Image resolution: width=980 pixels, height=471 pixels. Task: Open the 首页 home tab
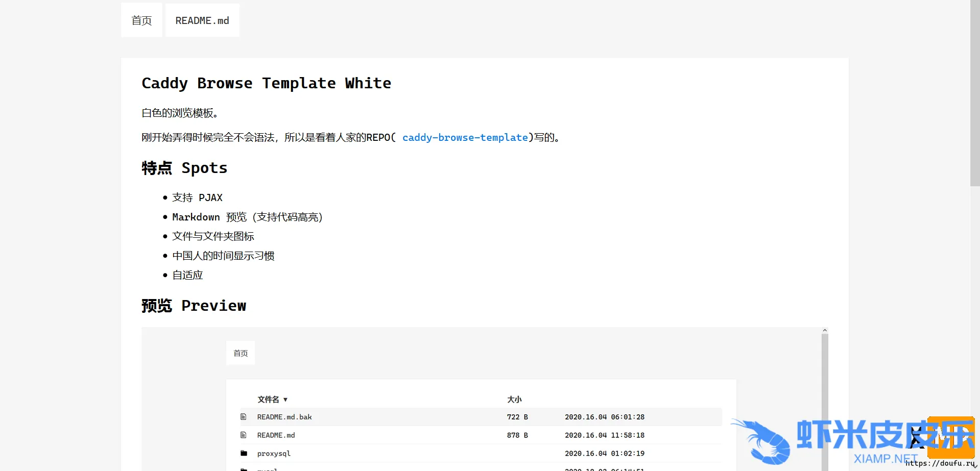141,20
